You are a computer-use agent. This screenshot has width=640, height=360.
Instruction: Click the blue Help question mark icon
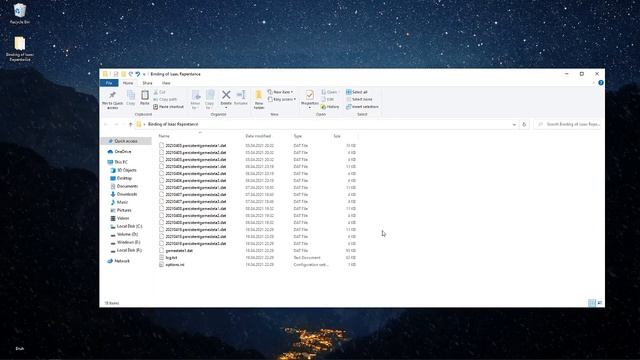(600, 83)
